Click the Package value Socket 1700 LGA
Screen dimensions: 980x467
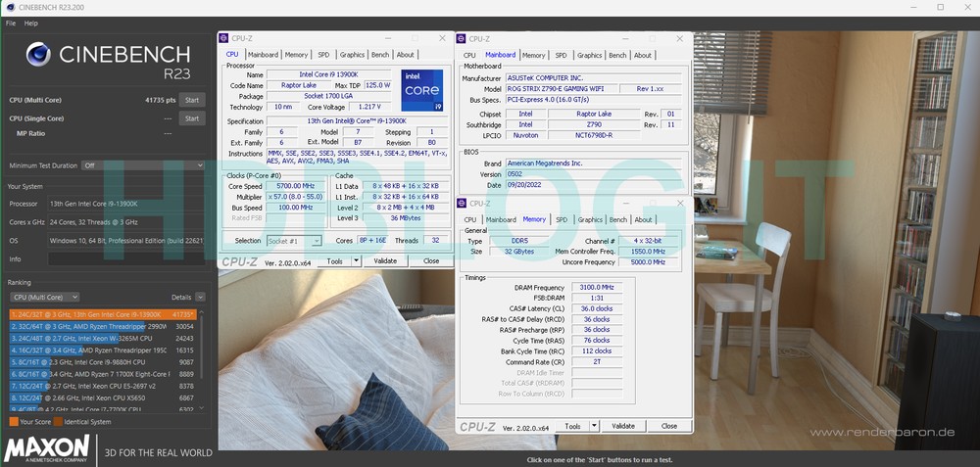tap(328, 96)
